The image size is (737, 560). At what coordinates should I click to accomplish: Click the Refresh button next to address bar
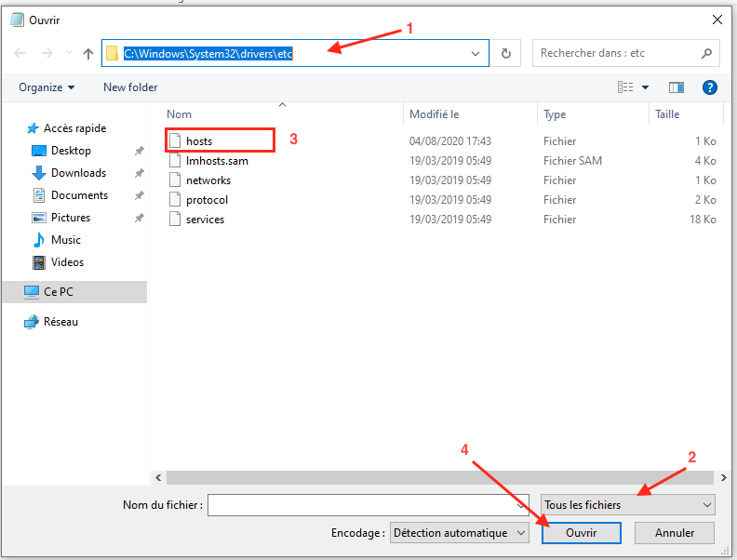[505, 54]
